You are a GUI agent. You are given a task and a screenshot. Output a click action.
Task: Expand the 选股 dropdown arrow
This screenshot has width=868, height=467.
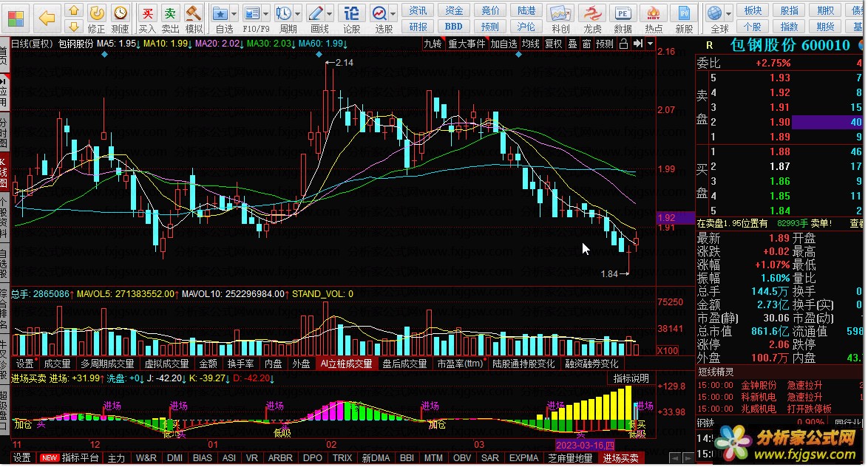click(393, 13)
